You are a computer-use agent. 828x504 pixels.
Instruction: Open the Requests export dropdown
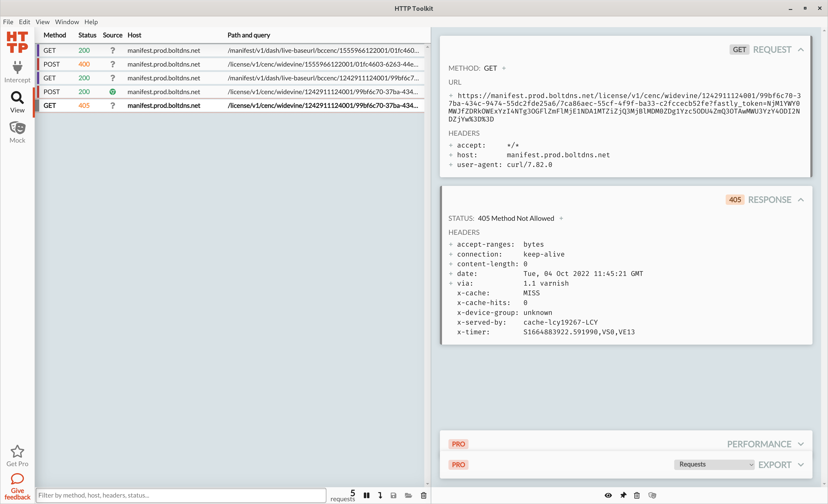click(714, 464)
